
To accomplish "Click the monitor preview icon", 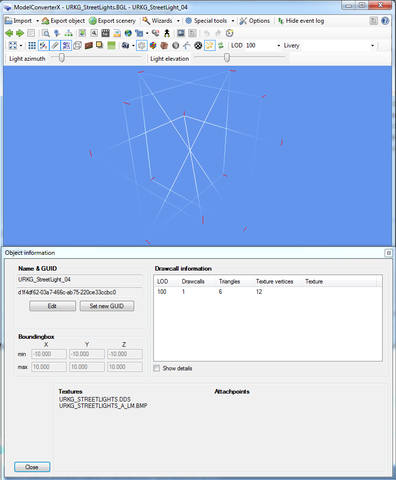I will [181, 33].
